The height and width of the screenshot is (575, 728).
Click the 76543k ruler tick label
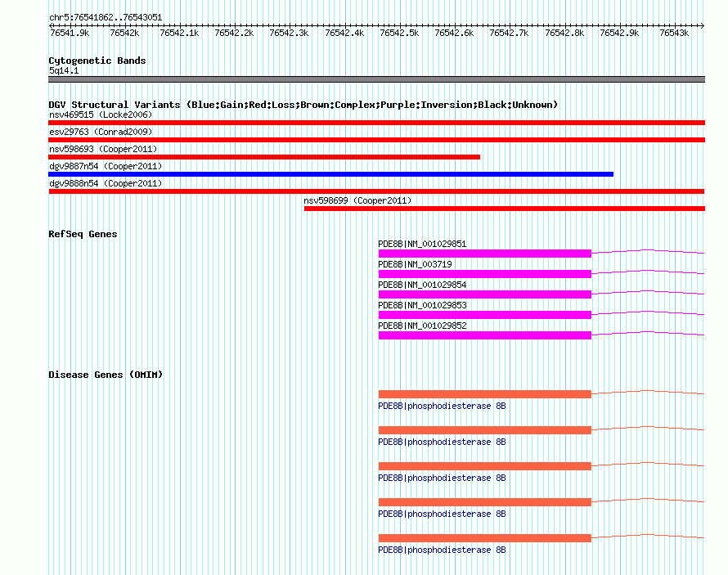pos(674,33)
